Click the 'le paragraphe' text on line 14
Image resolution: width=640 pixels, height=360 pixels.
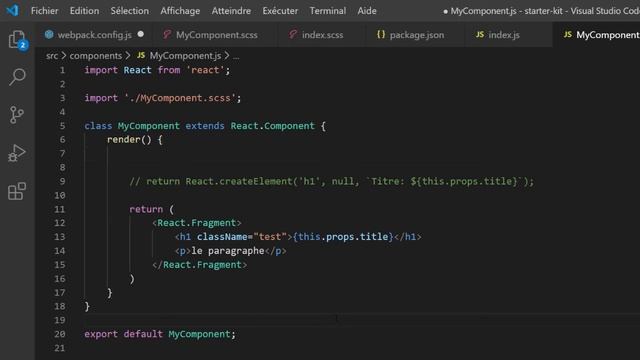228,251
